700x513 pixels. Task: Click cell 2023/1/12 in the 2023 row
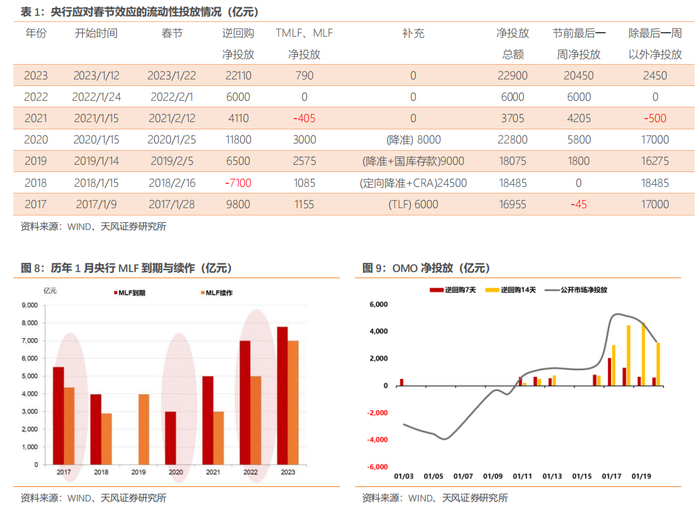(96, 75)
